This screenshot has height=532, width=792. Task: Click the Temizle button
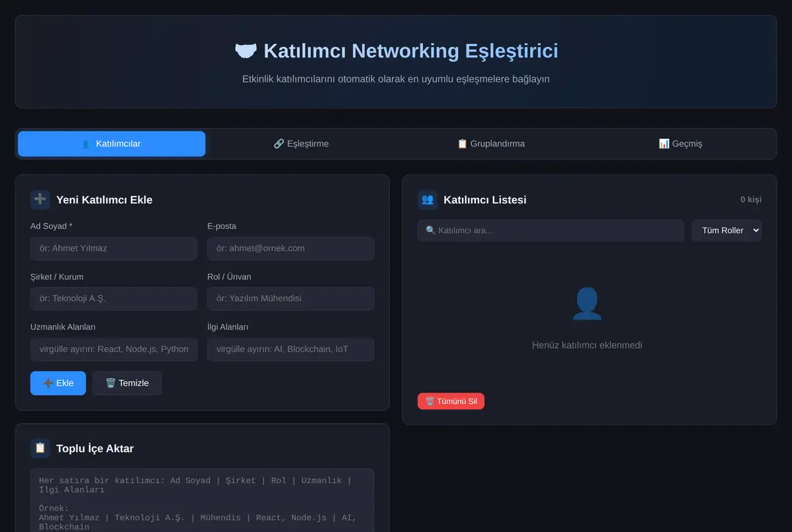coord(127,383)
